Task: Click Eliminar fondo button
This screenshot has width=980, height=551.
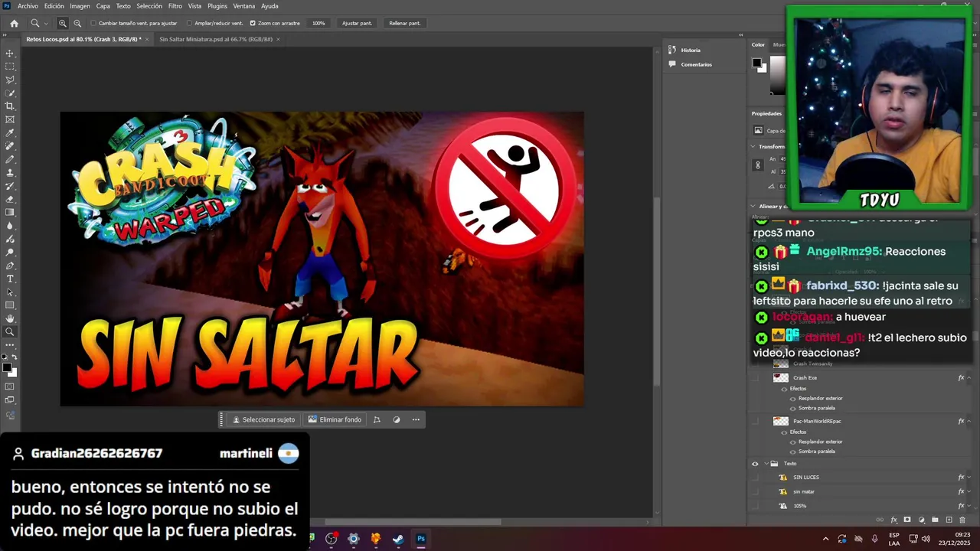Action: pyautogui.click(x=335, y=419)
